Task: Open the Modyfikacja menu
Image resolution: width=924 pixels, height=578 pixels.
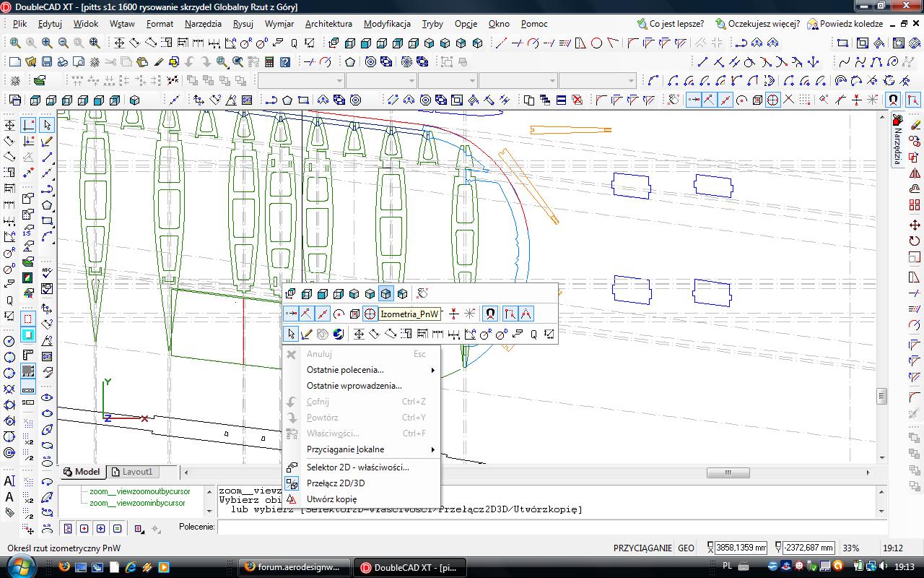Action: point(387,23)
